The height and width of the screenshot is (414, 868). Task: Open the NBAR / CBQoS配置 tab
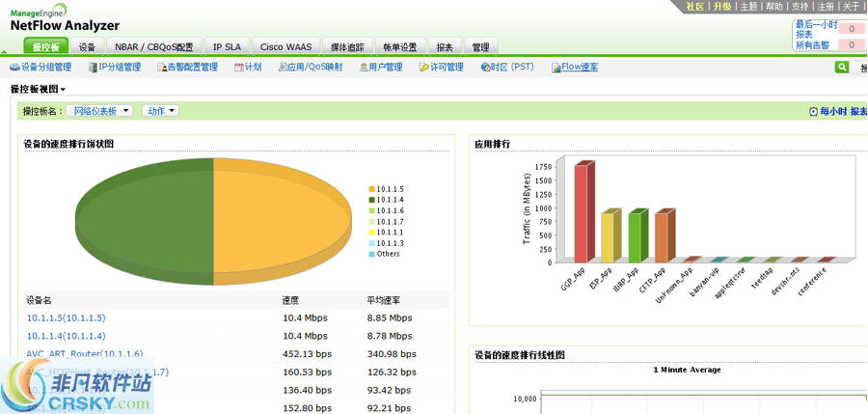pyautogui.click(x=154, y=47)
